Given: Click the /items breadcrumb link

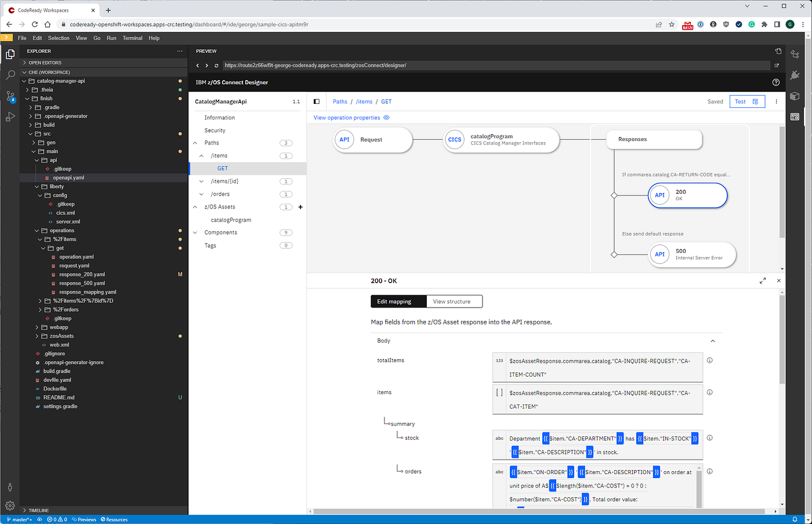Looking at the screenshot, I should click(x=364, y=101).
